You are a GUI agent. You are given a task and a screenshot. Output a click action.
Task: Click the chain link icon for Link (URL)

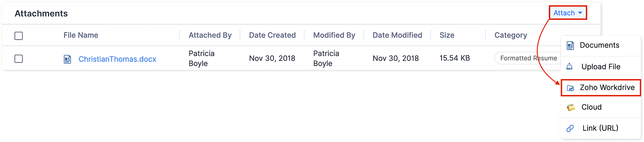click(570, 128)
